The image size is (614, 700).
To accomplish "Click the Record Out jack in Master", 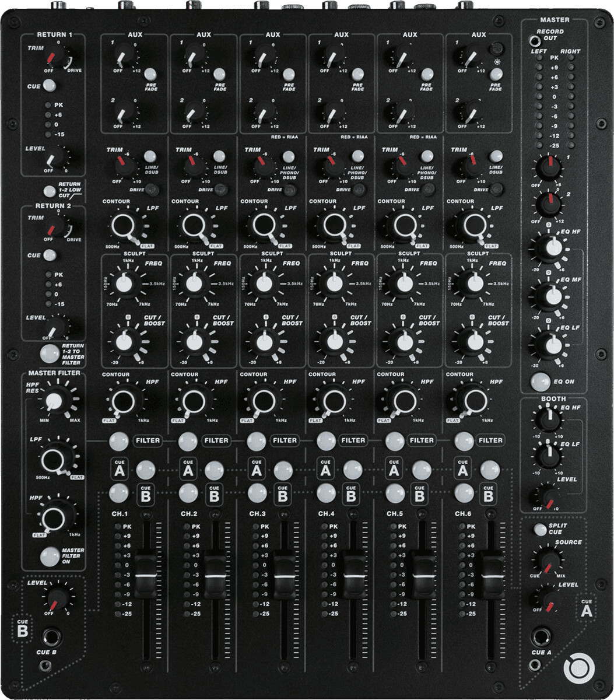I will click(x=533, y=41).
